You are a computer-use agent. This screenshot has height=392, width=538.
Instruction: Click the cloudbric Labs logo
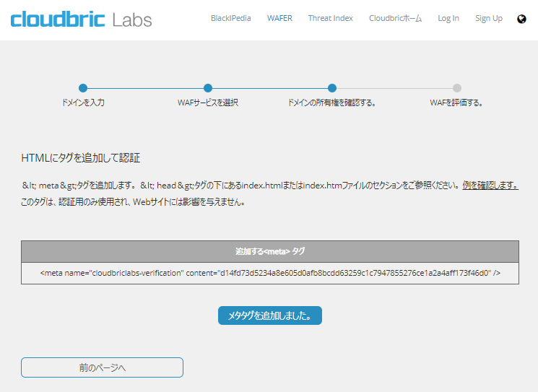82,19
